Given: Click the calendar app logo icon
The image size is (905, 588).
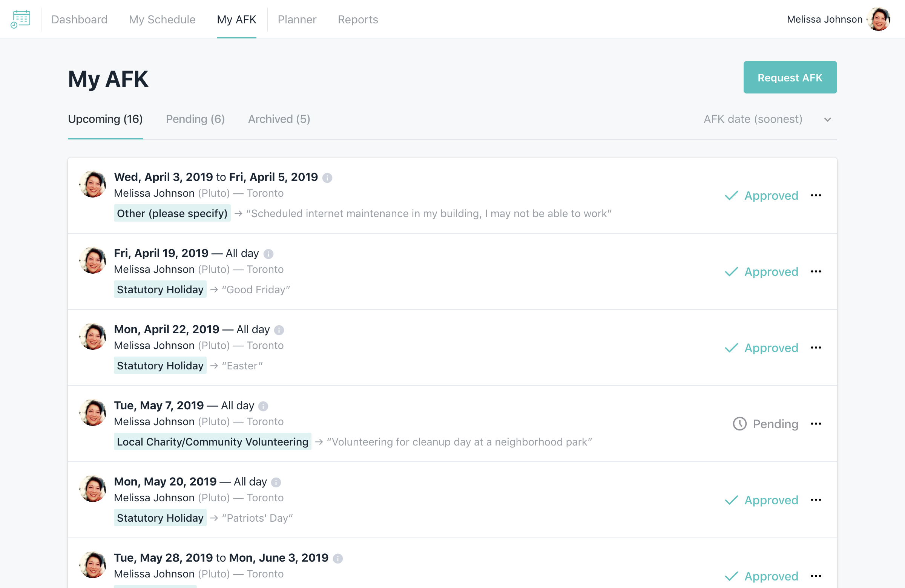Looking at the screenshot, I should 20,19.
